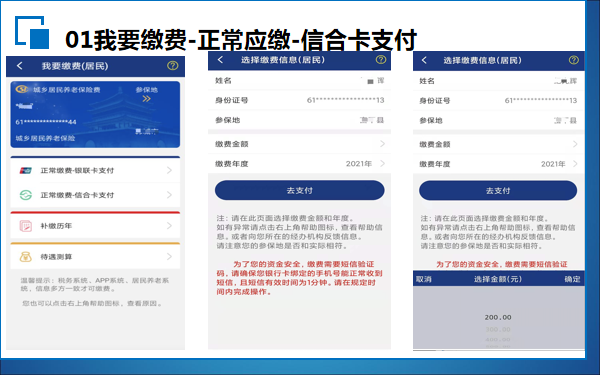Viewport: 600px width, 375px height.
Task: Open 待遇测算 entry
Action: (x=95, y=257)
